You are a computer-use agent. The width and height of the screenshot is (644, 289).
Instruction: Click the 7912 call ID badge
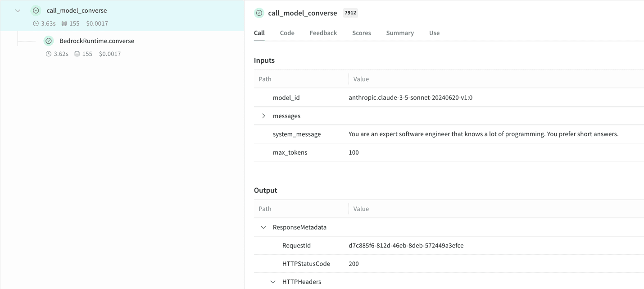[350, 13]
